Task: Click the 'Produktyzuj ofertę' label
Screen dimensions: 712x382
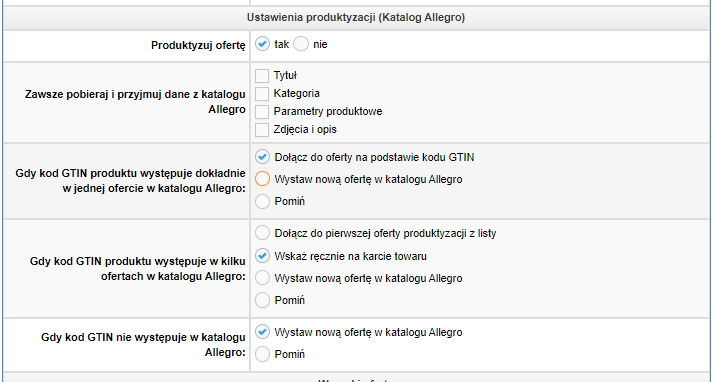Action: (x=198, y=45)
